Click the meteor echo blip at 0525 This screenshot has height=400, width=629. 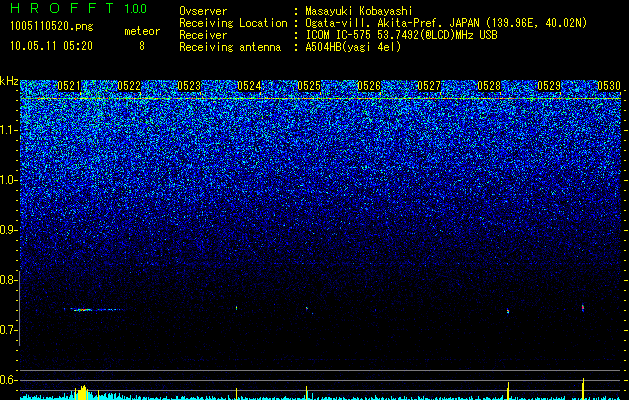coord(307,309)
